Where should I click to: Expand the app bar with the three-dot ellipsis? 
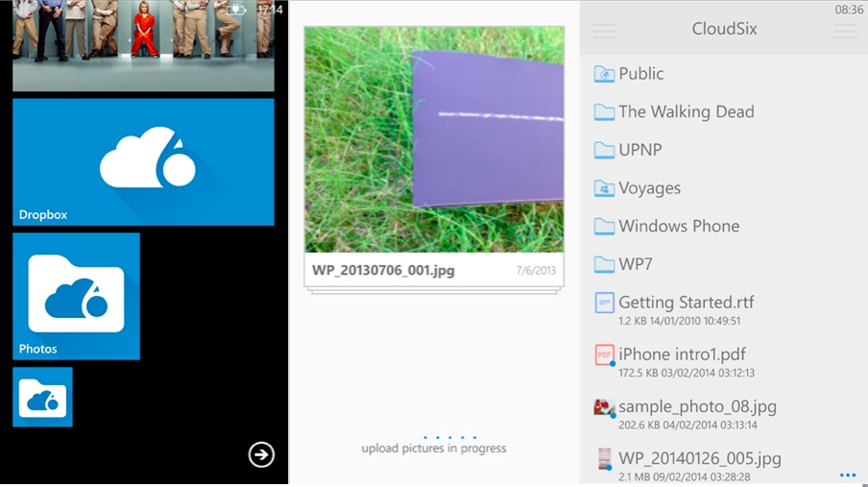pos(848,475)
